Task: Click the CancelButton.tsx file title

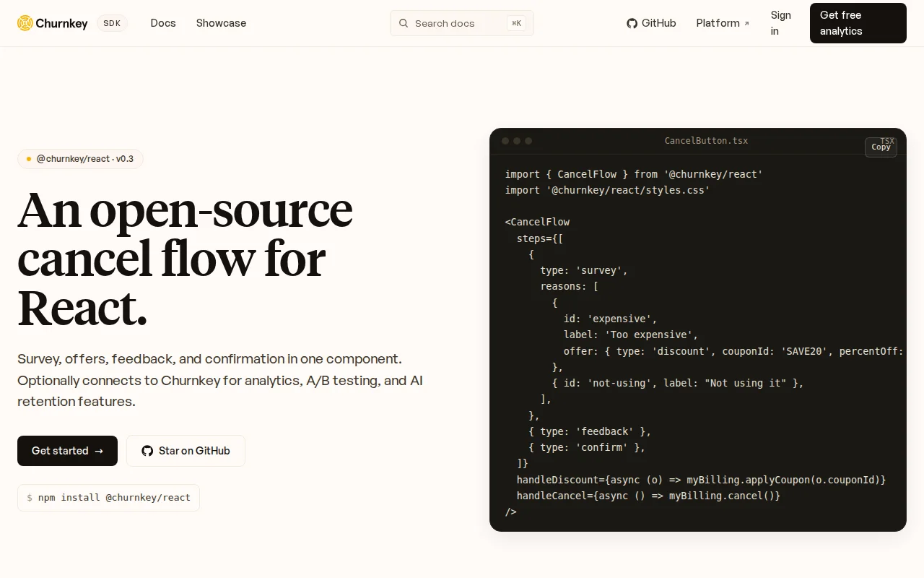Action: pyautogui.click(x=706, y=141)
